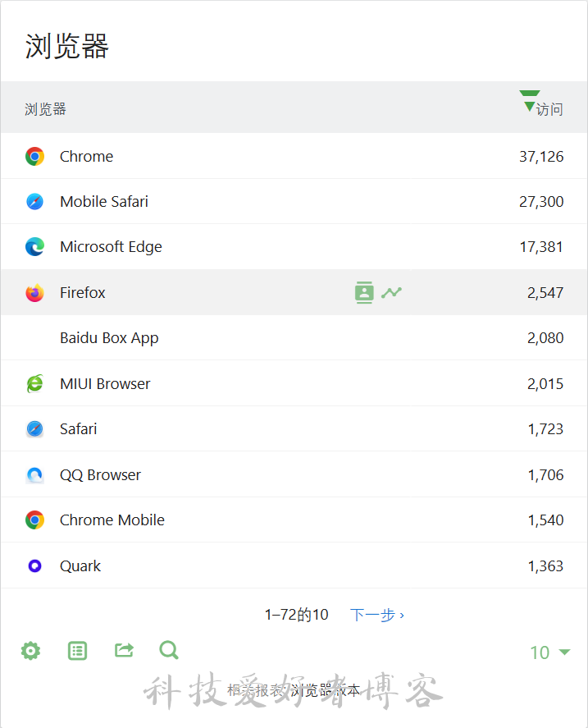Select the Quark row label
The height and width of the screenshot is (728, 588).
point(80,566)
